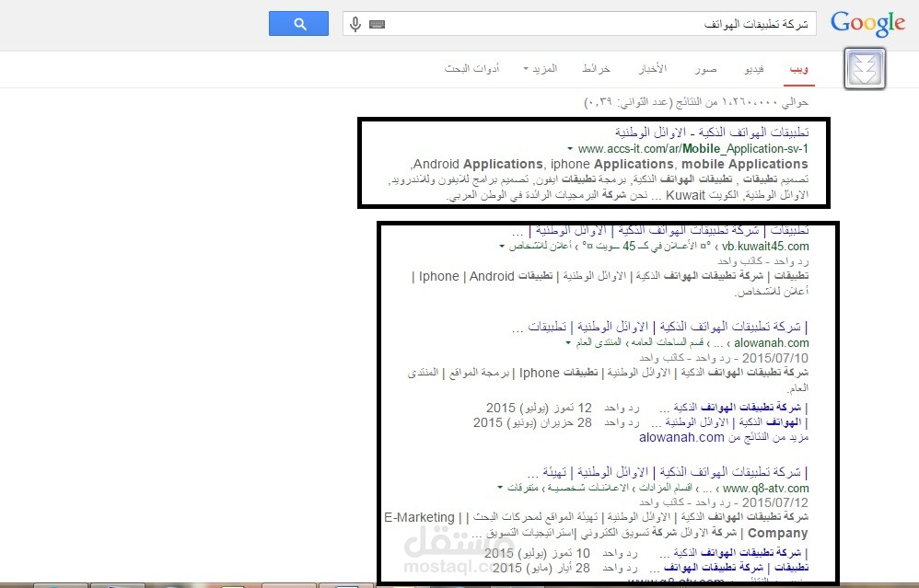Screen dimensions: 919x588
Task: Select the ويب results tab
Action: [x=798, y=69]
